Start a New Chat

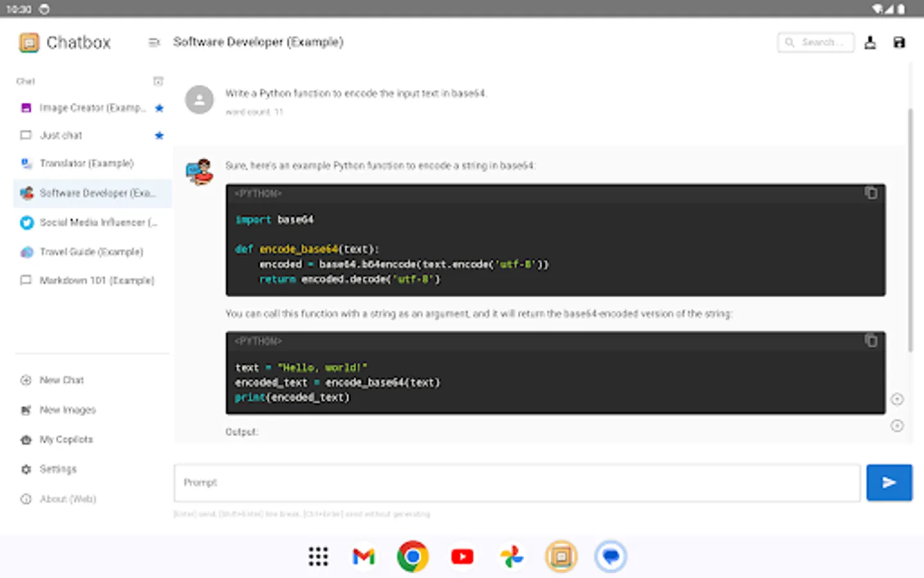(62, 380)
